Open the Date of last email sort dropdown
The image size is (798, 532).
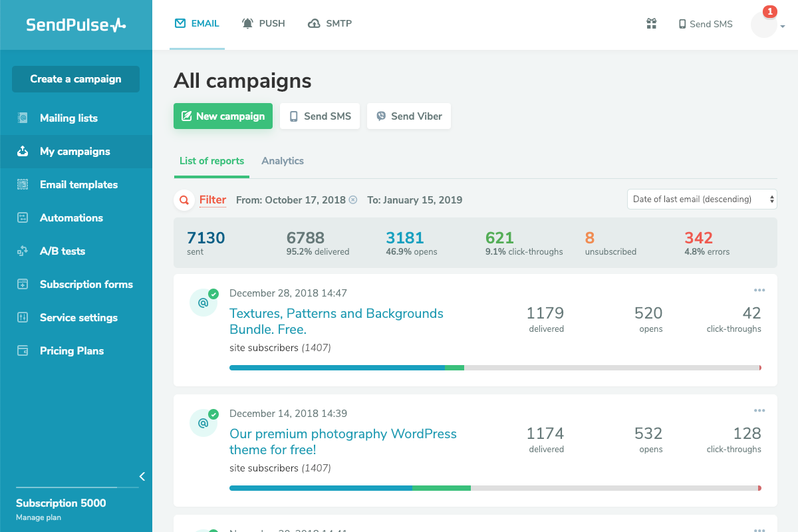[x=702, y=199]
